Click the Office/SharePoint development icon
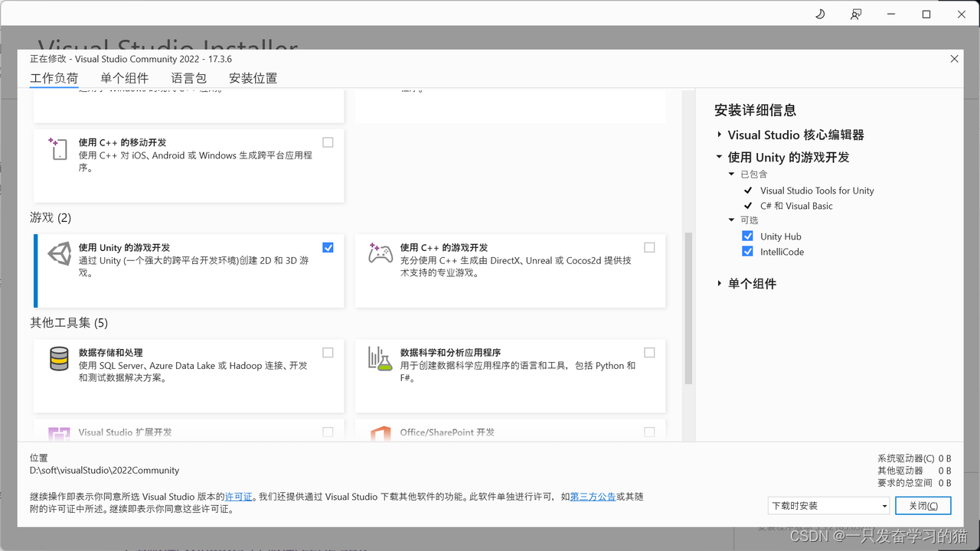The image size is (980, 551). pos(381,434)
